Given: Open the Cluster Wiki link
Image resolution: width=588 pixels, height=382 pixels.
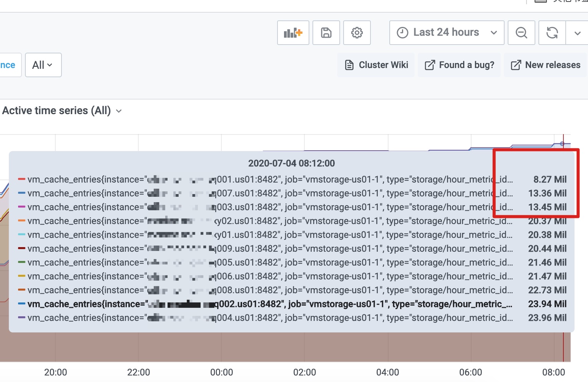Looking at the screenshot, I should click(x=376, y=65).
